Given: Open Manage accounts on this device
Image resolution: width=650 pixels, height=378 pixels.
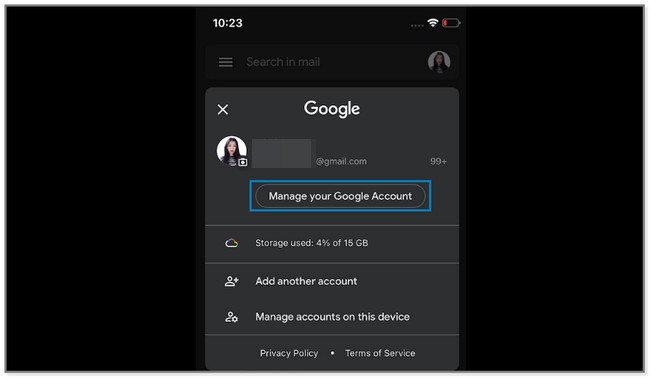Looking at the screenshot, I should [332, 317].
